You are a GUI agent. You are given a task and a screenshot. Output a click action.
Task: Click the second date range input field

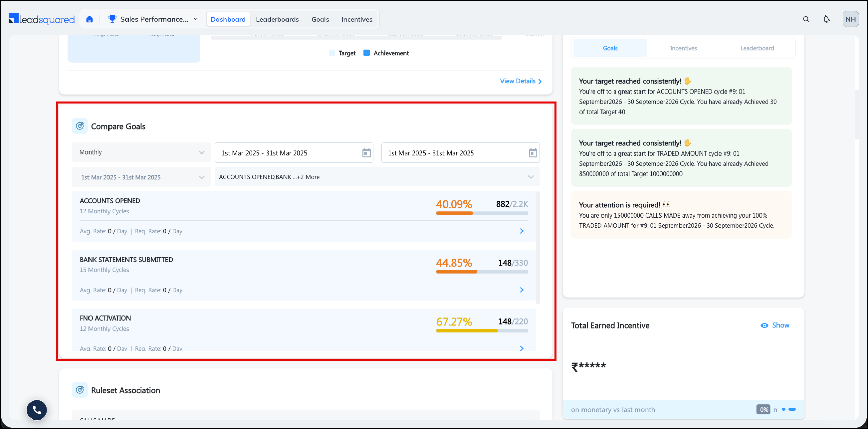click(460, 153)
